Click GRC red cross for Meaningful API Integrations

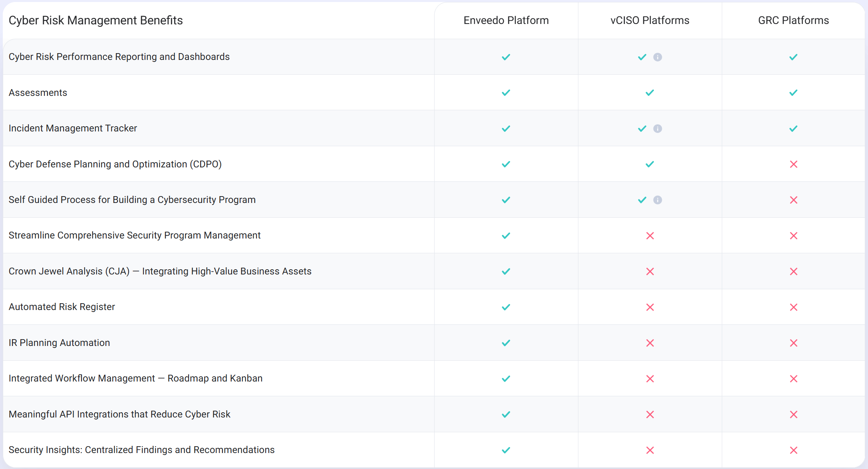(794, 414)
